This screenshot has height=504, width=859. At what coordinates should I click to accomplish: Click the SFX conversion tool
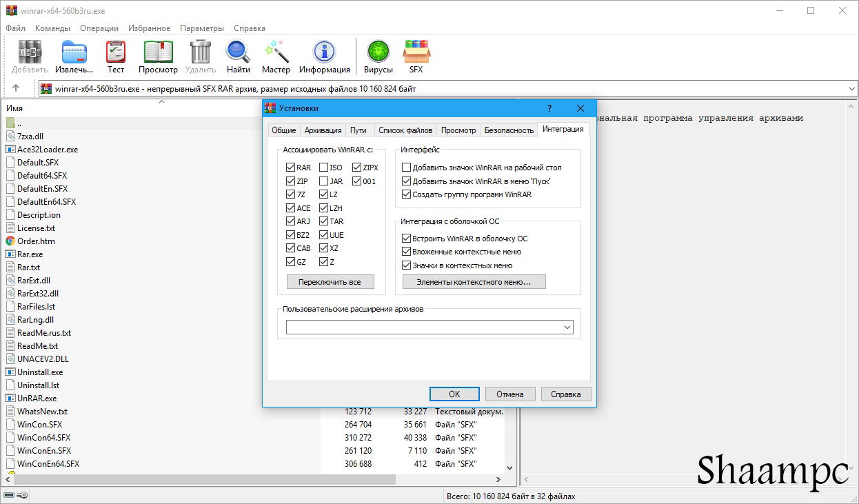(x=416, y=55)
